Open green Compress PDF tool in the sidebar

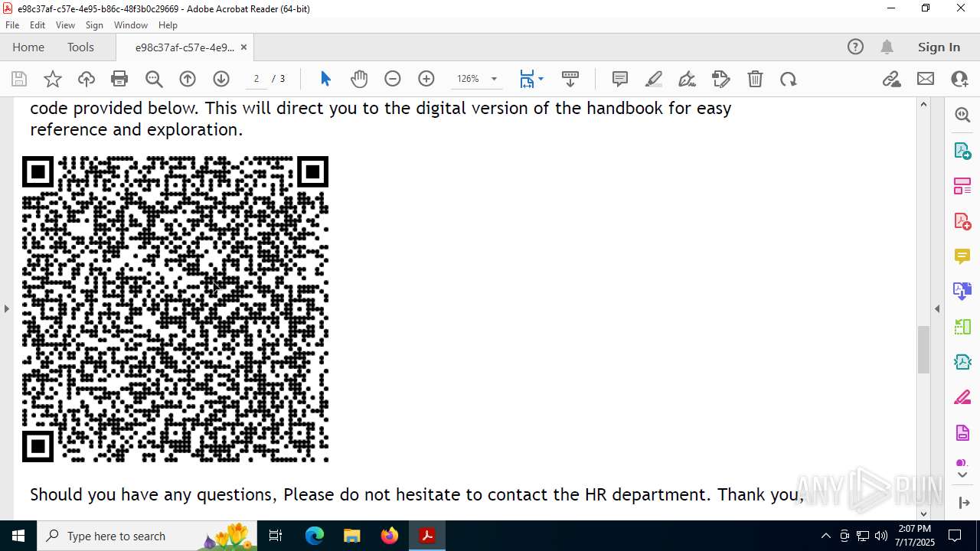[962, 327]
